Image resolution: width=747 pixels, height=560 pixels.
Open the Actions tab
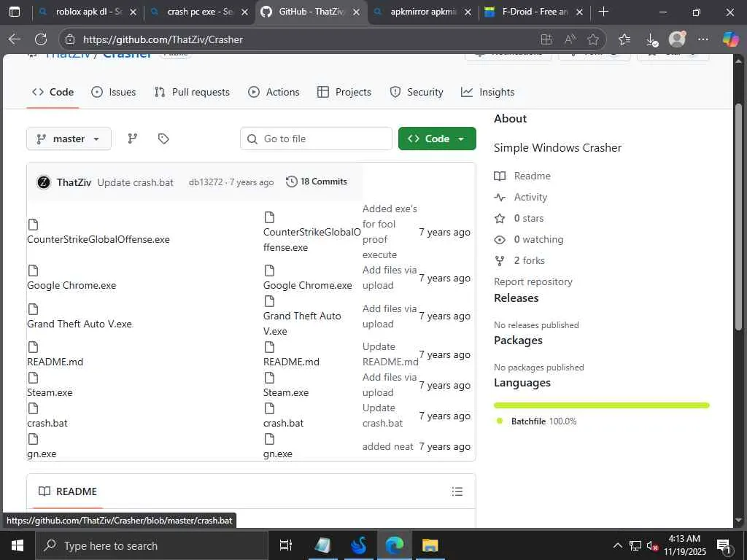coord(274,92)
